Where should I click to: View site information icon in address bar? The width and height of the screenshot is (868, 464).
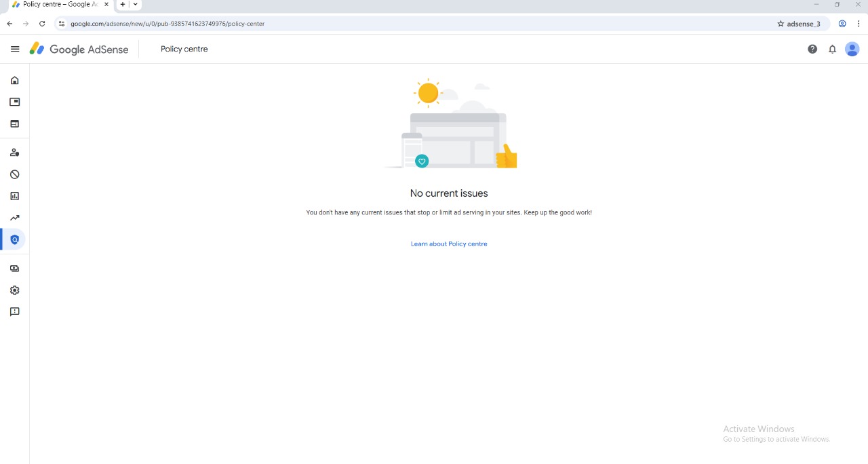(x=62, y=24)
